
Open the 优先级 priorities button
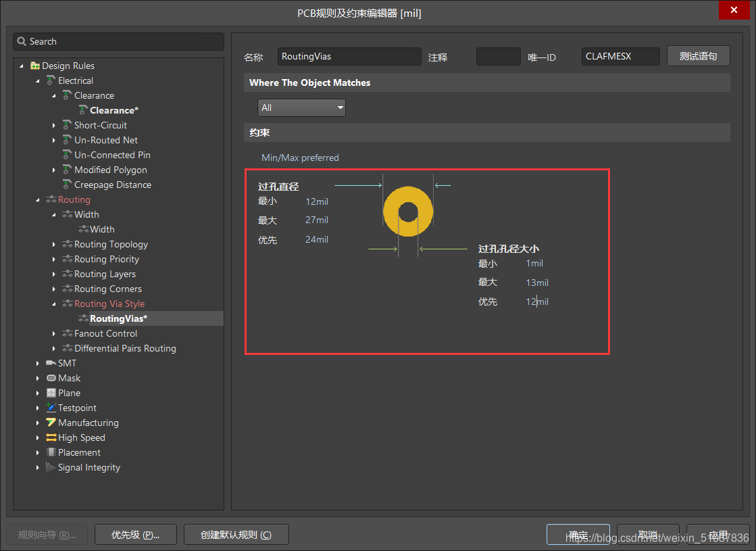pyautogui.click(x=135, y=535)
